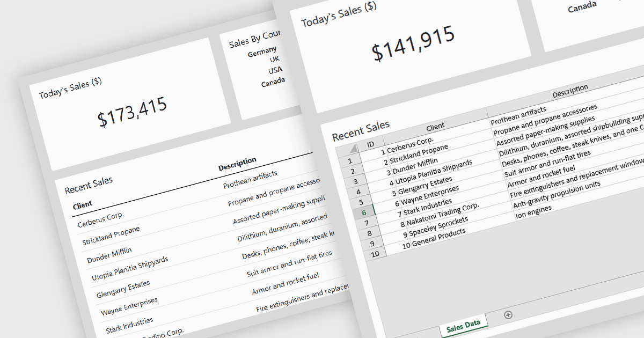This screenshot has width=644, height=338.
Task: Select Wayne Enterprises cell in the spreadsheet
Action: (x=430, y=196)
